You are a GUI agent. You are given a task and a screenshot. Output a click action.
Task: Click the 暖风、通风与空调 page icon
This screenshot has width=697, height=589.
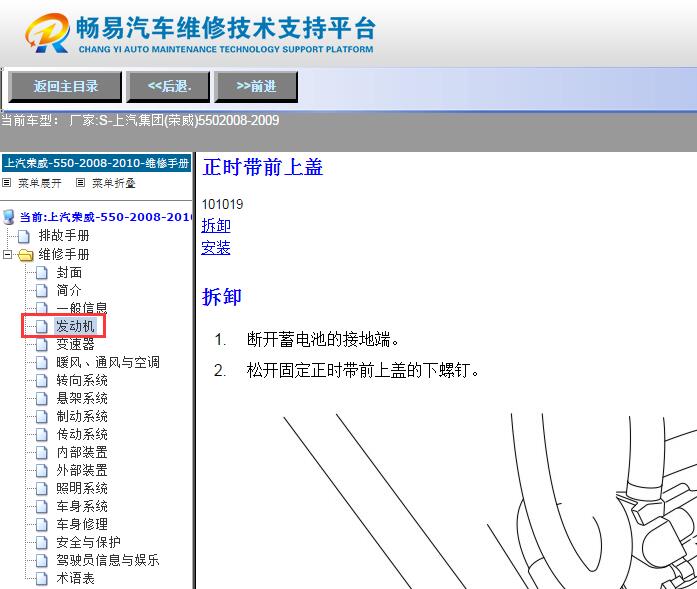pyautogui.click(x=41, y=363)
